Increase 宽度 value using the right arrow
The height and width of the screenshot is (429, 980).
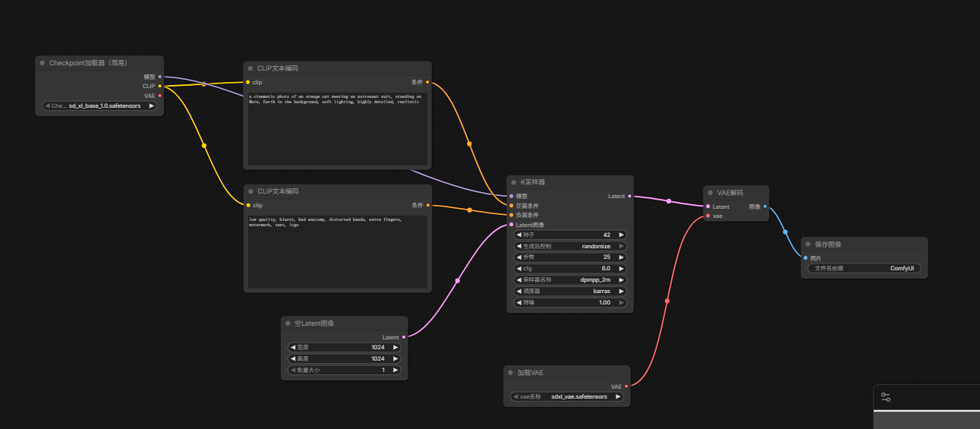[395, 347]
